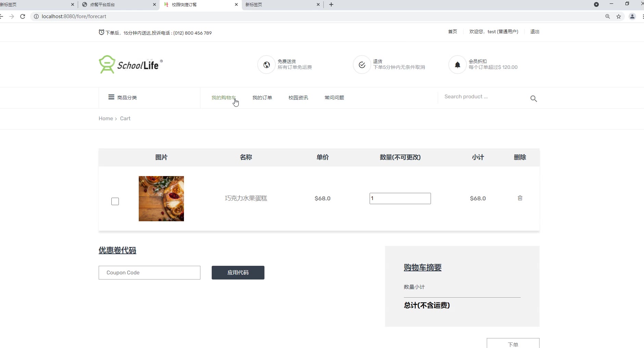The width and height of the screenshot is (644, 348).
Task: Click the site info icon in address bar
Action: 36,16
